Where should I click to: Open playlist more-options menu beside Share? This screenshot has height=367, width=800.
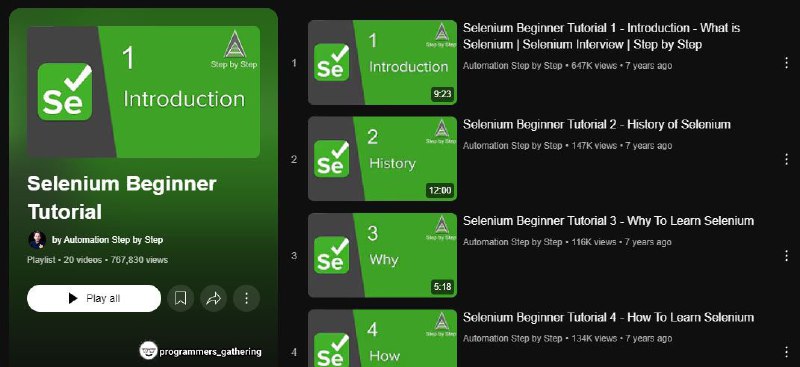click(246, 298)
